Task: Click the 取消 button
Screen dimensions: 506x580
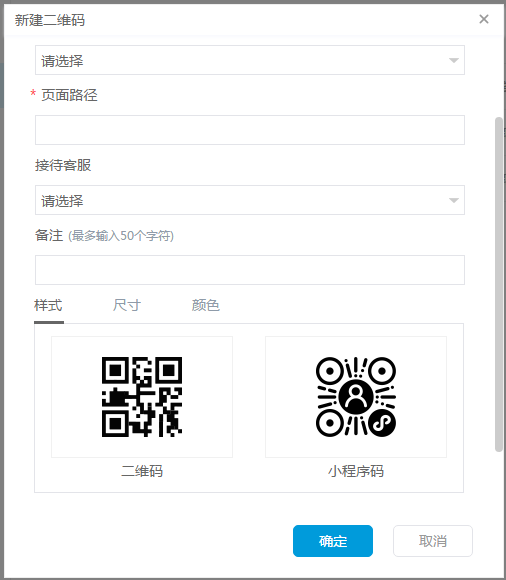Action: (433, 541)
